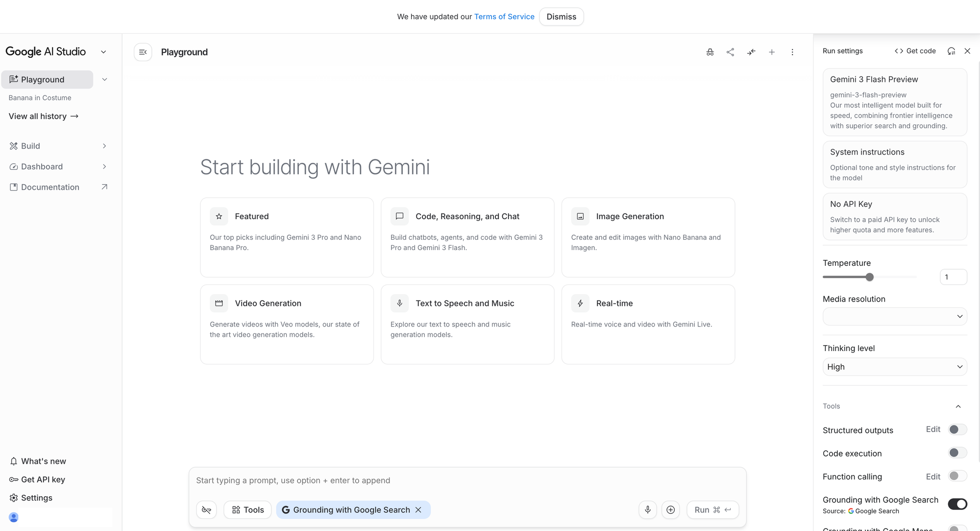The image size is (980, 531).
Task: Enable the Structured outputs toggle
Action: tap(957, 430)
